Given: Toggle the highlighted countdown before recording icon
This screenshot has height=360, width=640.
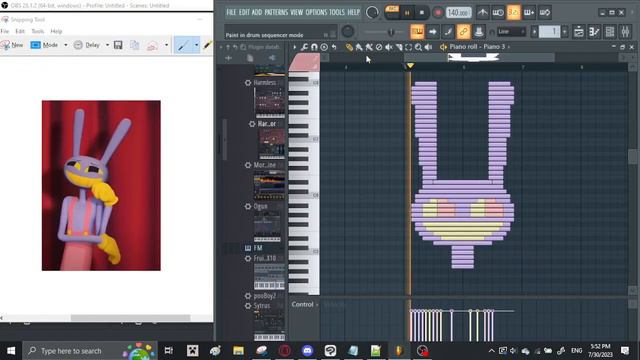Looking at the screenshot, I should [x=513, y=13].
